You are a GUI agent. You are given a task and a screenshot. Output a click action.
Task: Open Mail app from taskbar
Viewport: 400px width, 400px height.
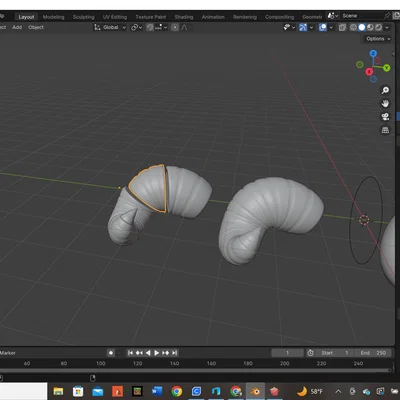pyautogui.click(x=98, y=391)
